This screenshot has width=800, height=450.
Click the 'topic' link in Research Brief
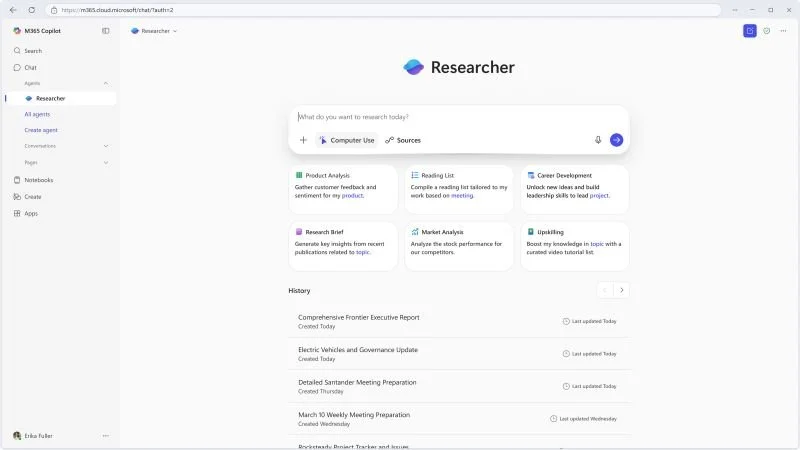362,253
